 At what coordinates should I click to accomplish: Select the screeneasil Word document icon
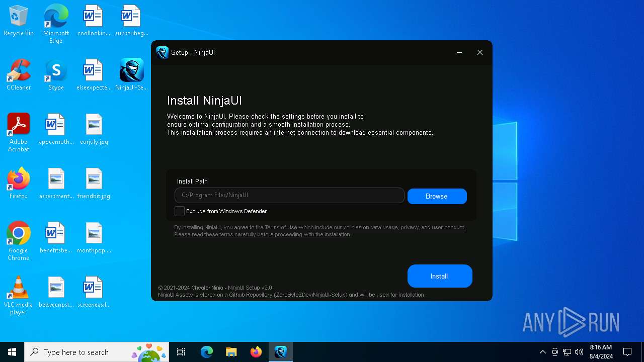point(94,293)
